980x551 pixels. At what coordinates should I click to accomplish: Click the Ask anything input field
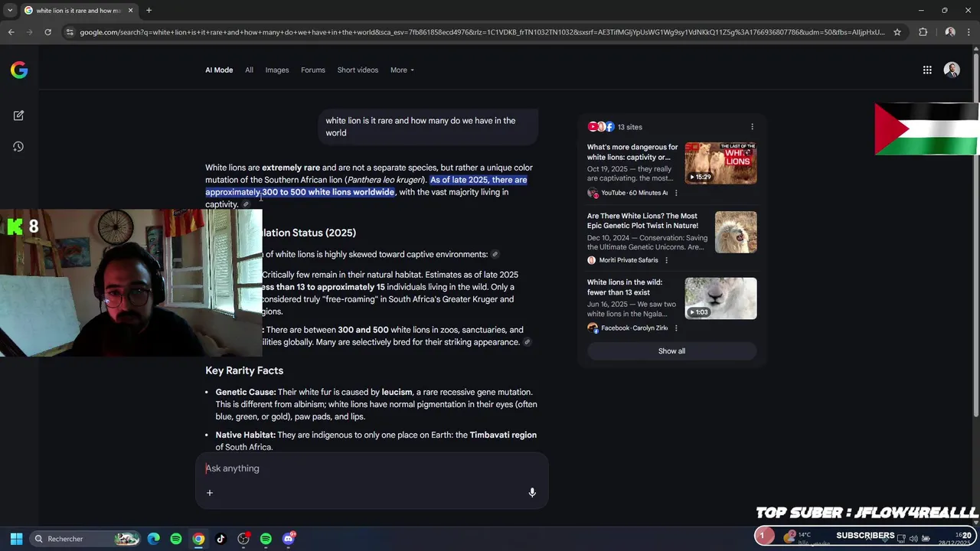(371, 468)
